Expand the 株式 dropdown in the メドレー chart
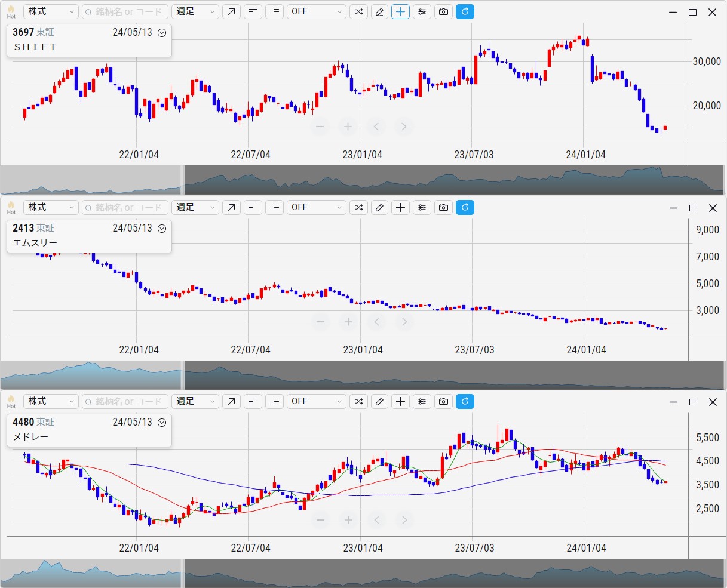This screenshot has width=727, height=588. [x=51, y=401]
